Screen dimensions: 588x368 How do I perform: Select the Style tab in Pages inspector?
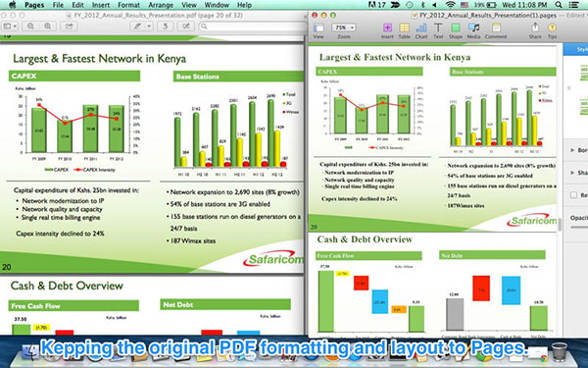point(577,49)
